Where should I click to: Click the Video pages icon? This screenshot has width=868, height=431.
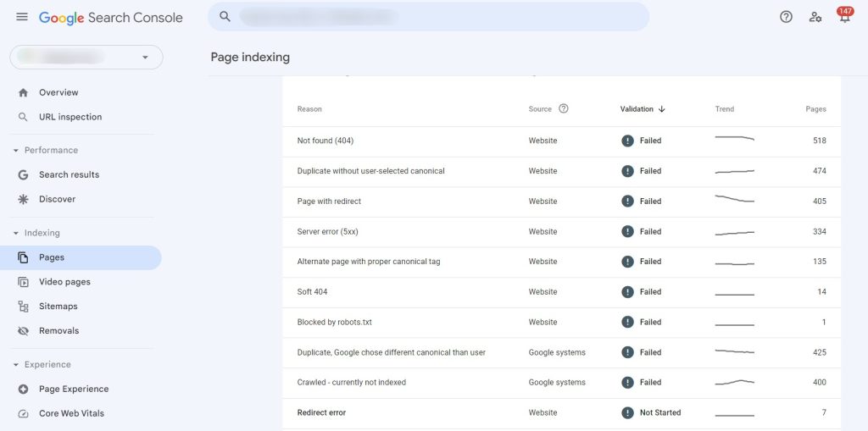23,282
